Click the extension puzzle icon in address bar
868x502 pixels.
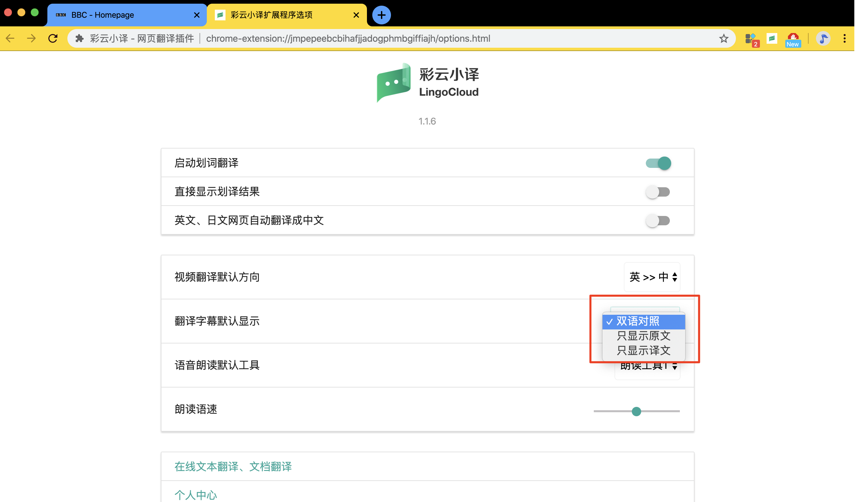(x=80, y=38)
